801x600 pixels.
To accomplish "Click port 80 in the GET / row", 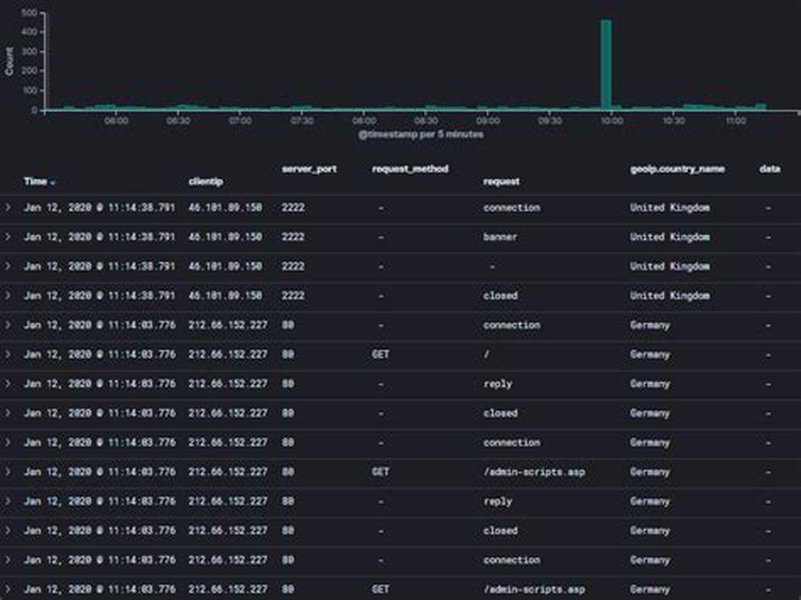I will click(288, 354).
